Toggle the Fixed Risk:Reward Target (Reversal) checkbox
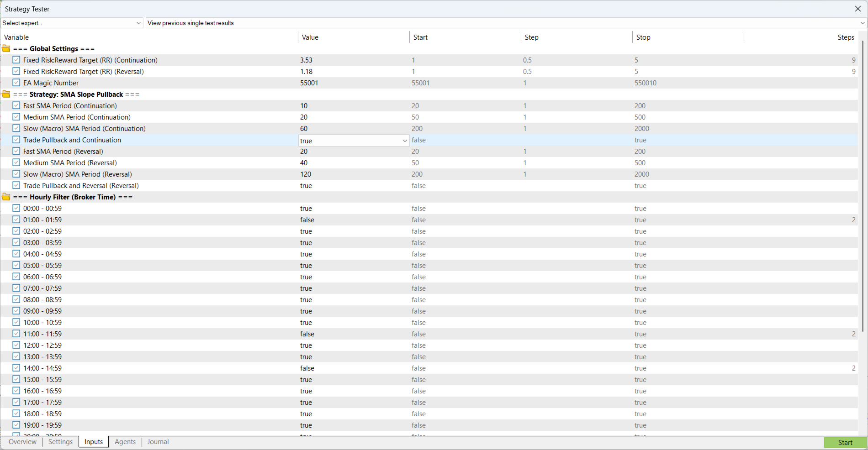The height and width of the screenshot is (450, 868). [16, 71]
